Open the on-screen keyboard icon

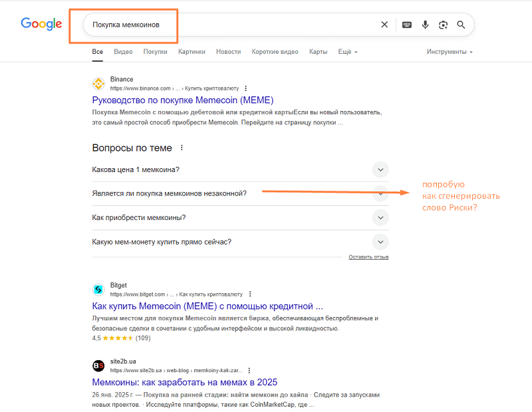pyautogui.click(x=407, y=25)
